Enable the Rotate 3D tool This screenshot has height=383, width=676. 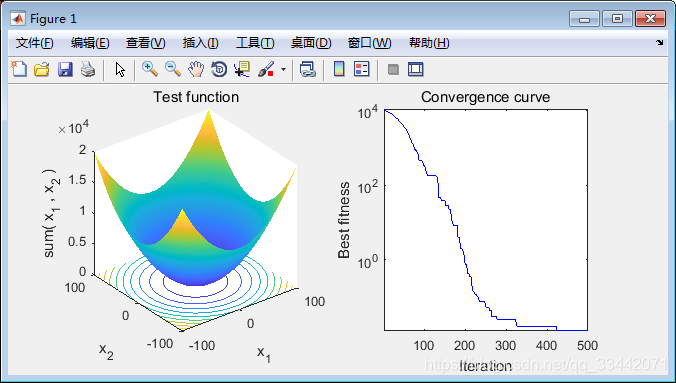[219, 69]
